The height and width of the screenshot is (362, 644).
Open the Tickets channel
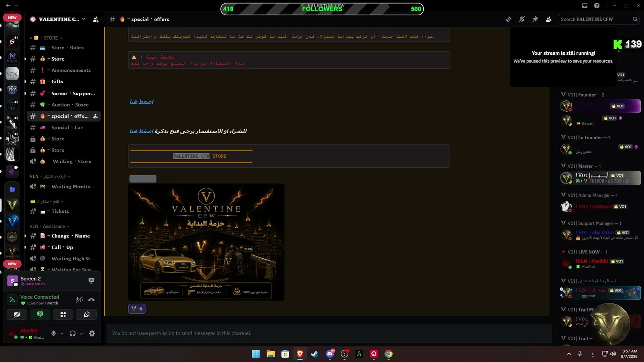pos(63,211)
